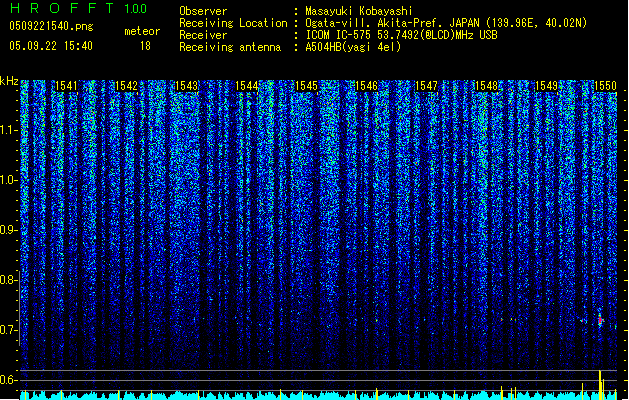Screen dimensions: 629x400
Task: Click the cyan signal level graph
Action: [320, 396]
